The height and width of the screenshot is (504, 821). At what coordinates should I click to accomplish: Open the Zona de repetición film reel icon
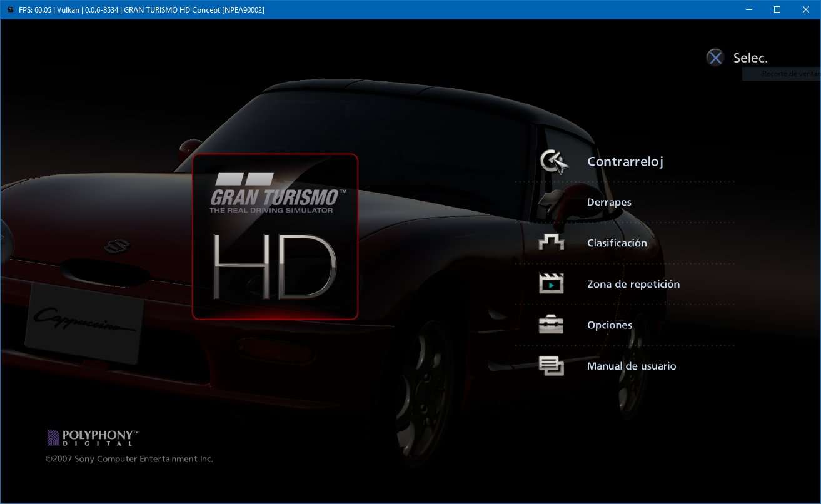(553, 283)
